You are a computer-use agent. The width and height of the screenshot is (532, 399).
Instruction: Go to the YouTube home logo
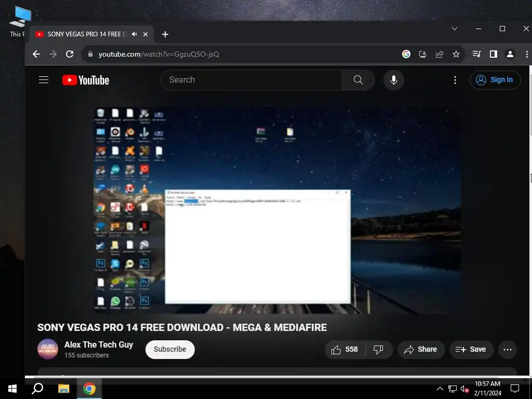coord(86,80)
